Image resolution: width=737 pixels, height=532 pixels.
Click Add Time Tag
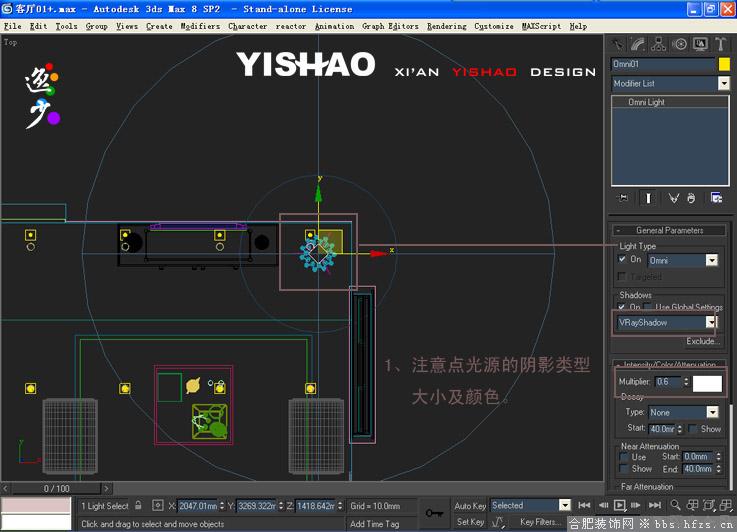pyautogui.click(x=374, y=524)
